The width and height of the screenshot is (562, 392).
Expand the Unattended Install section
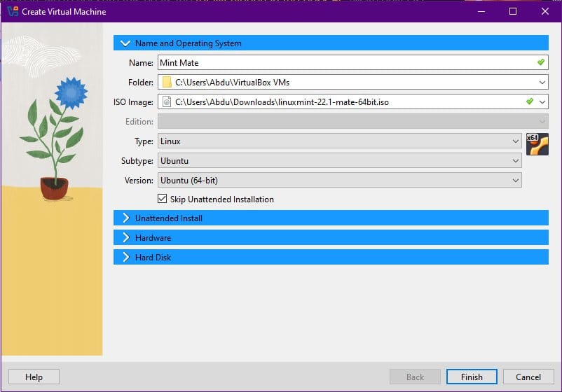point(331,218)
